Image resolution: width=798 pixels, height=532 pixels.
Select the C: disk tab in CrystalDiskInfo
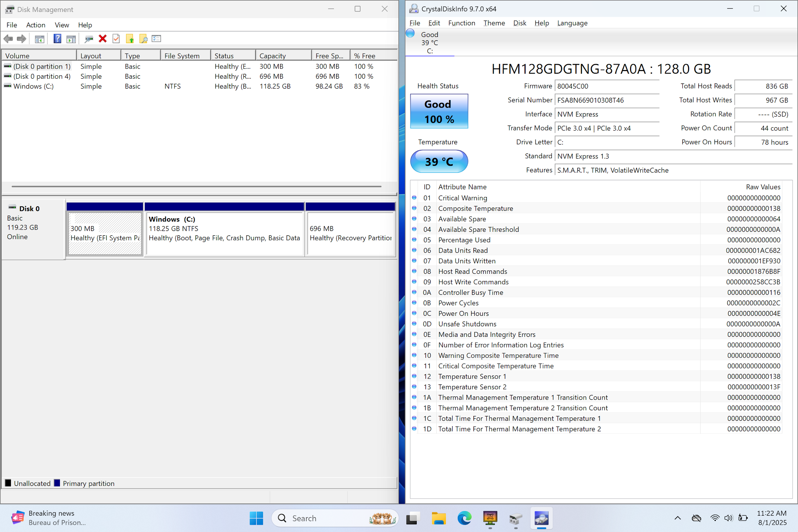(x=429, y=42)
